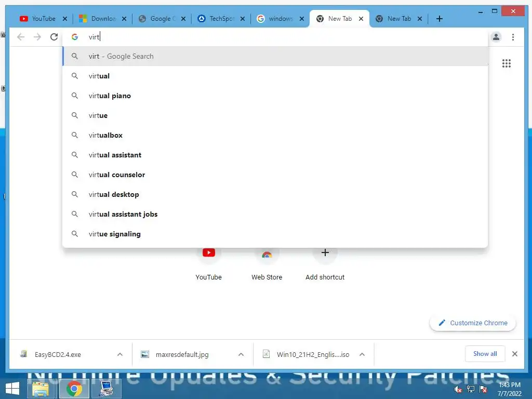Close the Download tab
Screen dimensions: 532x399
[x=124, y=19]
